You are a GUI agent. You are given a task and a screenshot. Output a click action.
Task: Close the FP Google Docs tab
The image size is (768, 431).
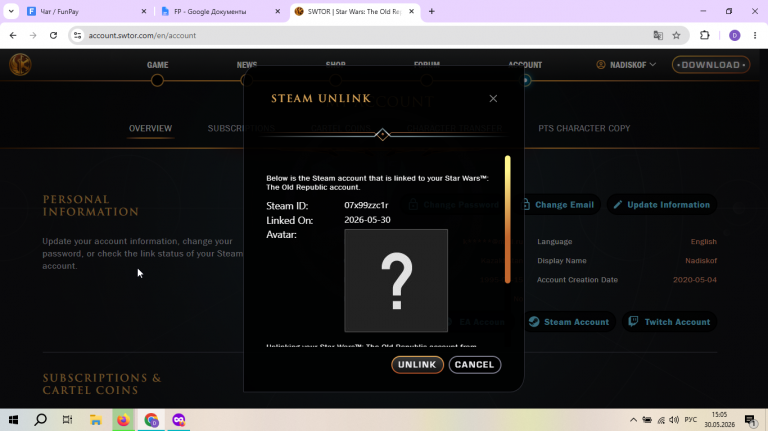(277, 11)
